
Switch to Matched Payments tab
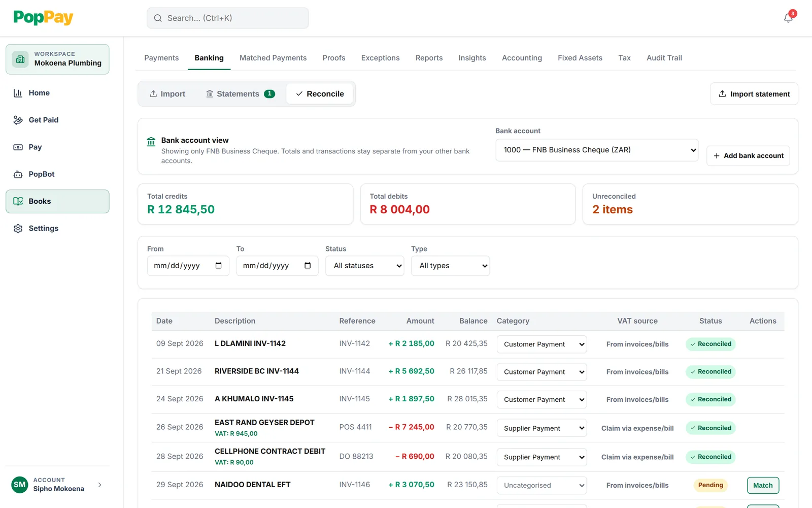(273, 58)
